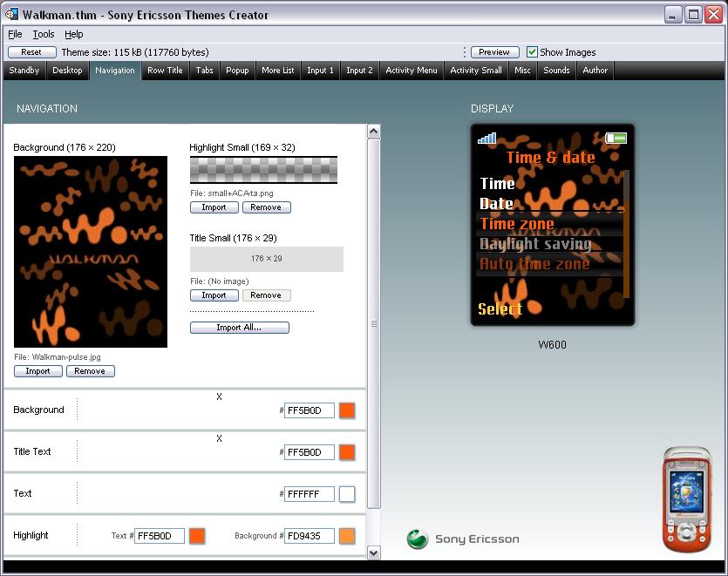Image resolution: width=728 pixels, height=576 pixels.
Task: Open the Sounds tab
Action: pos(556,71)
